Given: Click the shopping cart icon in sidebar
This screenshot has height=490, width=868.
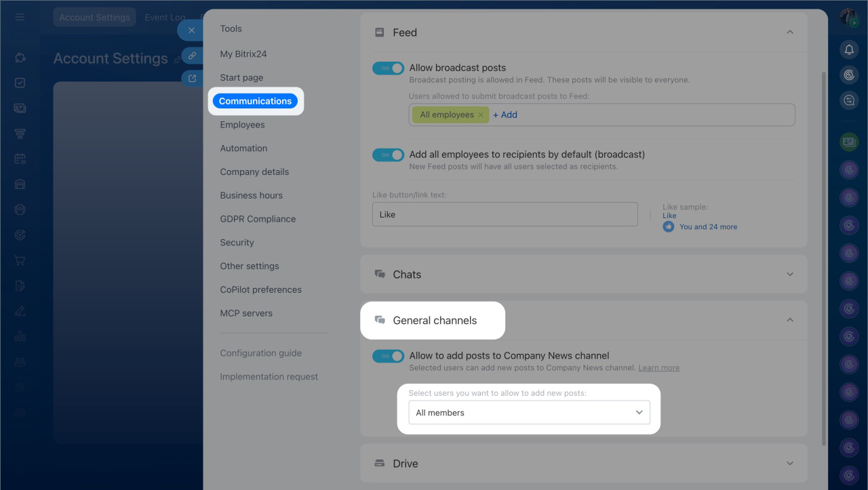Looking at the screenshot, I should [20, 260].
